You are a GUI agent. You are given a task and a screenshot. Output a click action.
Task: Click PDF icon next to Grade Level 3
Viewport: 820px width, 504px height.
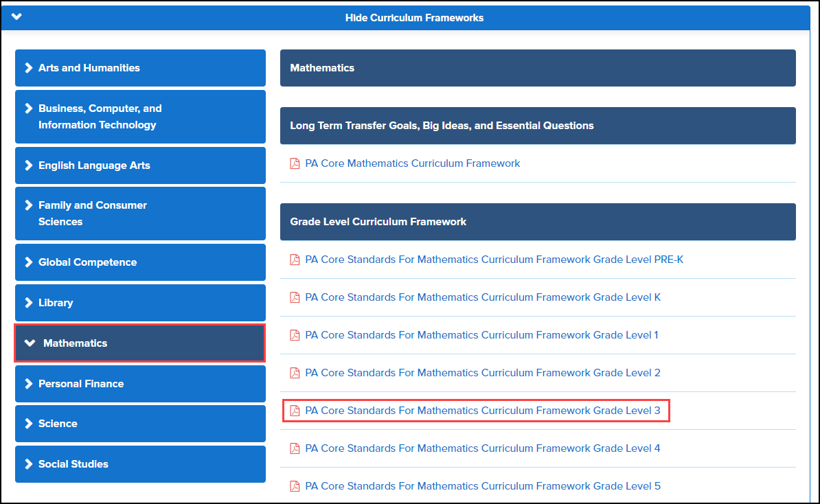pyautogui.click(x=295, y=411)
